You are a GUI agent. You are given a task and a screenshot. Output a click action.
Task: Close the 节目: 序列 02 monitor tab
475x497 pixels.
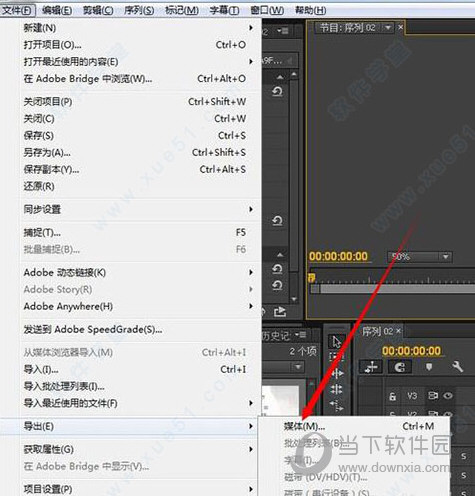[x=401, y=27]
